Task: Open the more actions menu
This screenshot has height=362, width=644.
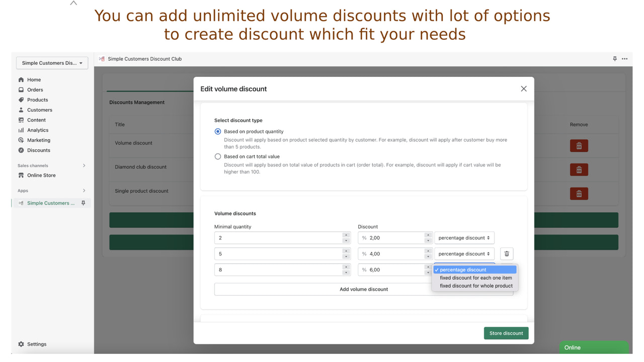Action: point(624,59)
